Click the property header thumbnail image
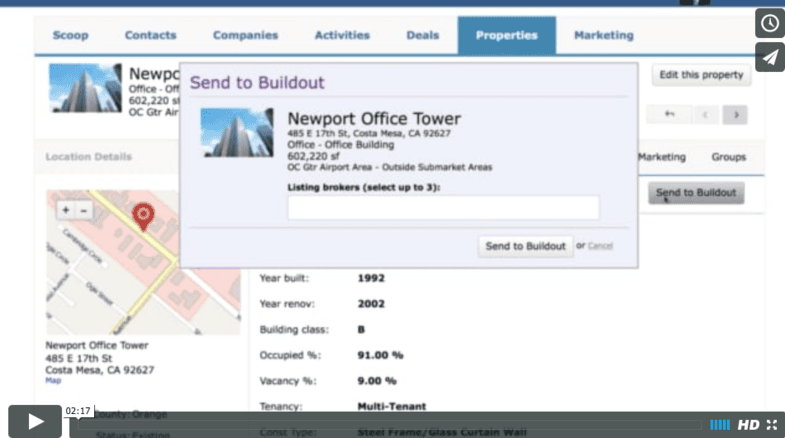This screenshot has height=438, width=785. (85, 88)
